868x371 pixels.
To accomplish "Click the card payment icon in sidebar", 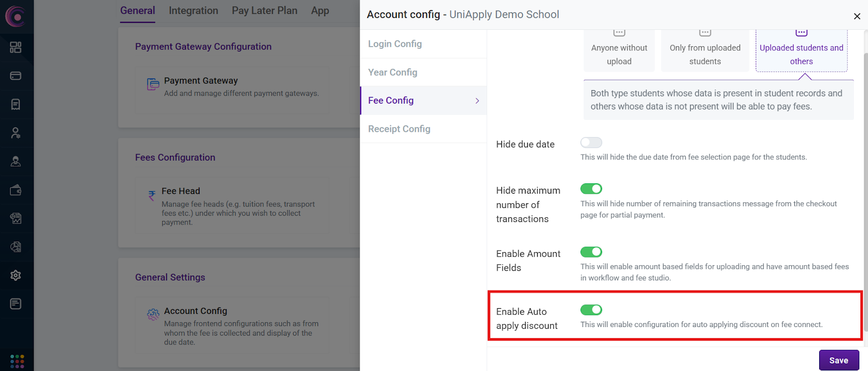I will pyautogui.click(x=16, y=76).
